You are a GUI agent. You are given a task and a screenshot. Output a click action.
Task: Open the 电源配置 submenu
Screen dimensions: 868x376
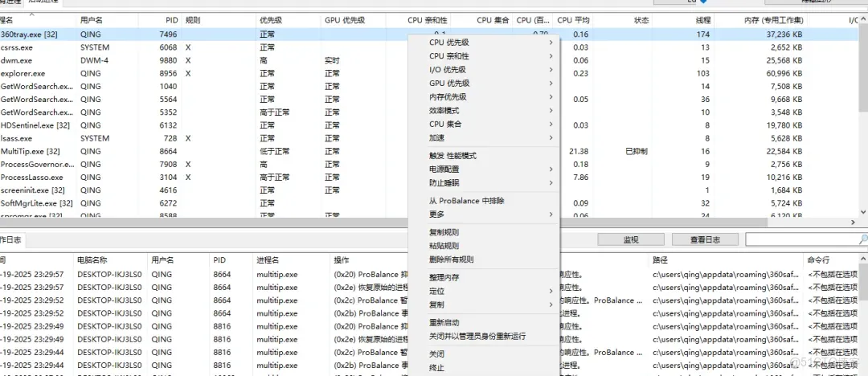click(x=483, y=169)
